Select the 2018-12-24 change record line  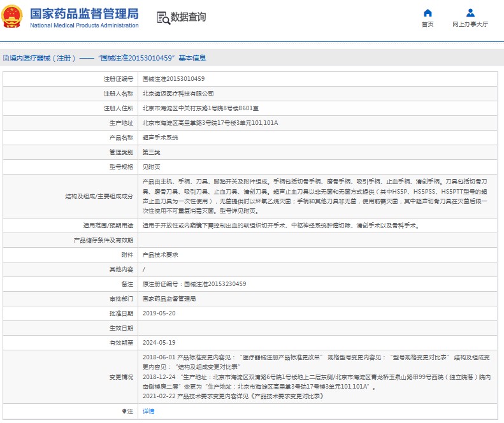tap(317, 382)
